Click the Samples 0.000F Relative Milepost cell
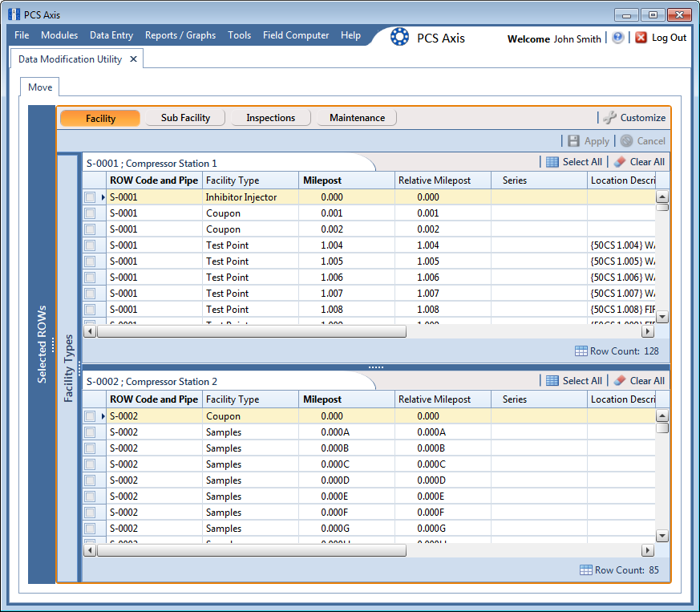The image size is (700, 612). tap(443, 513)
